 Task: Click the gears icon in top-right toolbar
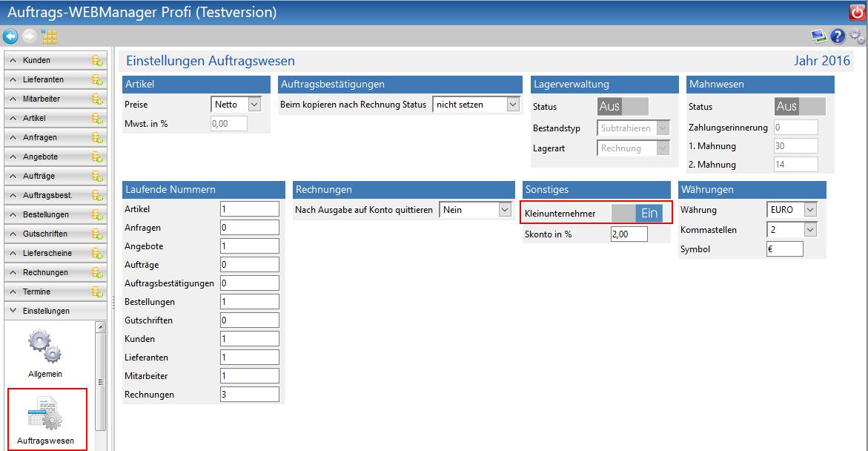tap(857, 36)
